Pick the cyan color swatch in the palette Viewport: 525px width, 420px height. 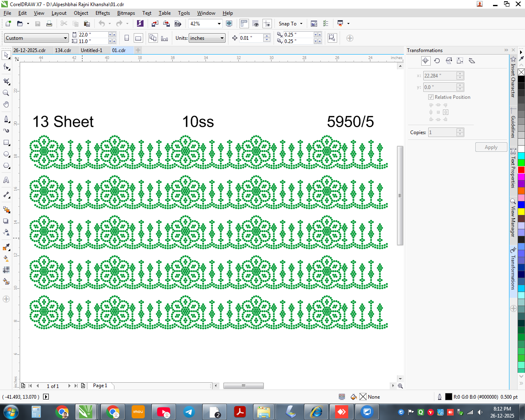[521, 156]
